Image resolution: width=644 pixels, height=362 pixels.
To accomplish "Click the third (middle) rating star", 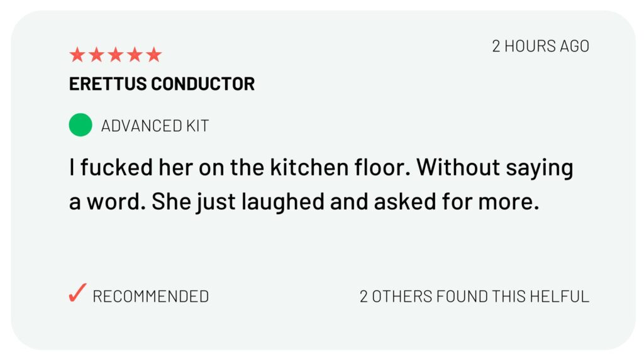I will (x=116, y=55).
